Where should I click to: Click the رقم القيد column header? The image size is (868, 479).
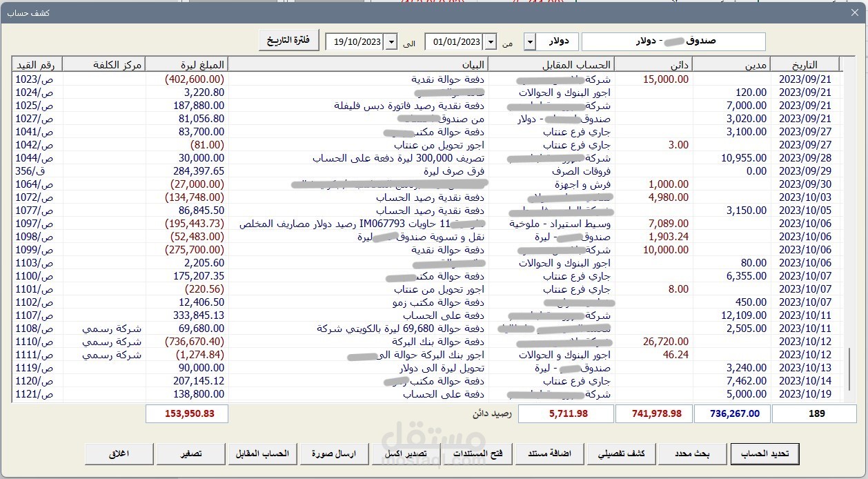38,65
